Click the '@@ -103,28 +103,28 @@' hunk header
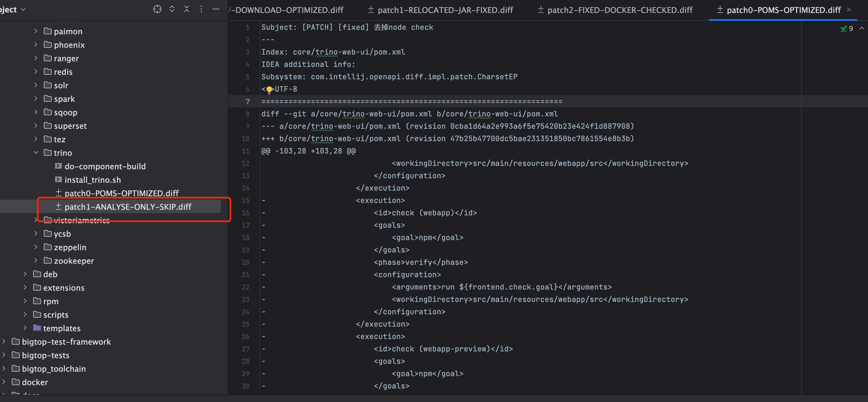868x402 pixels. click(x=308, y=151)
